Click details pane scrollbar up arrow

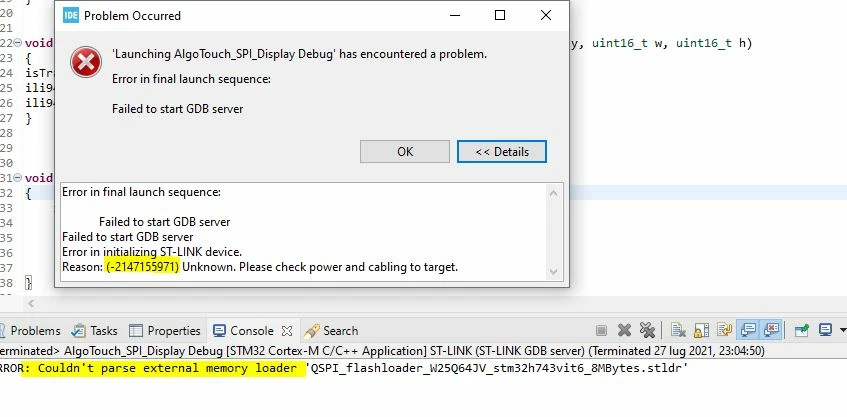tap(553, 193)
